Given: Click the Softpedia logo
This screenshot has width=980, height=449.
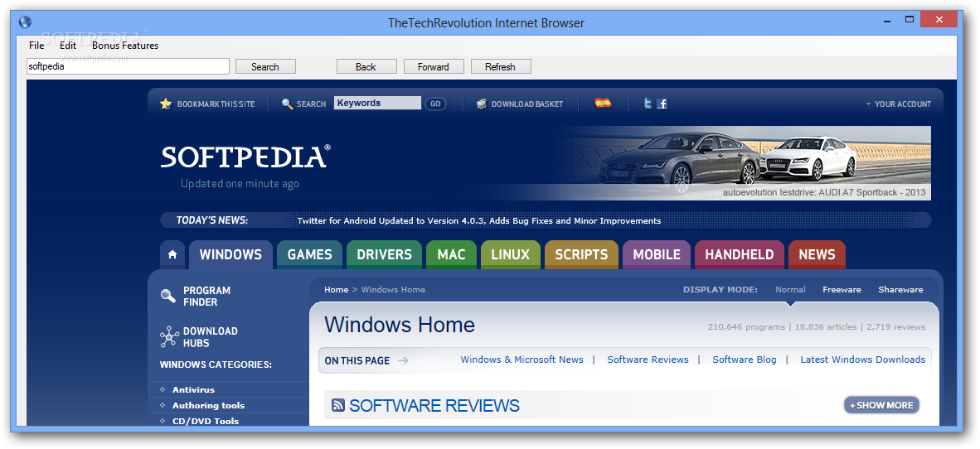Looking at the screenshot, I should click(x=245, y=156).
